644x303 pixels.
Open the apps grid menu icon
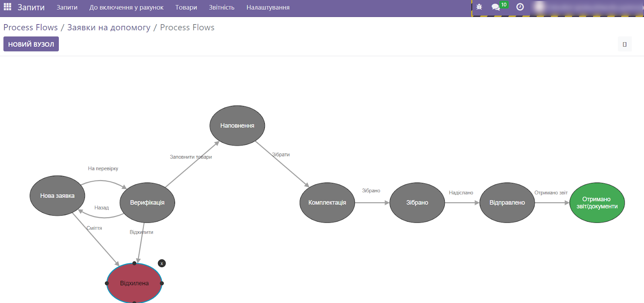pos(7,7)
